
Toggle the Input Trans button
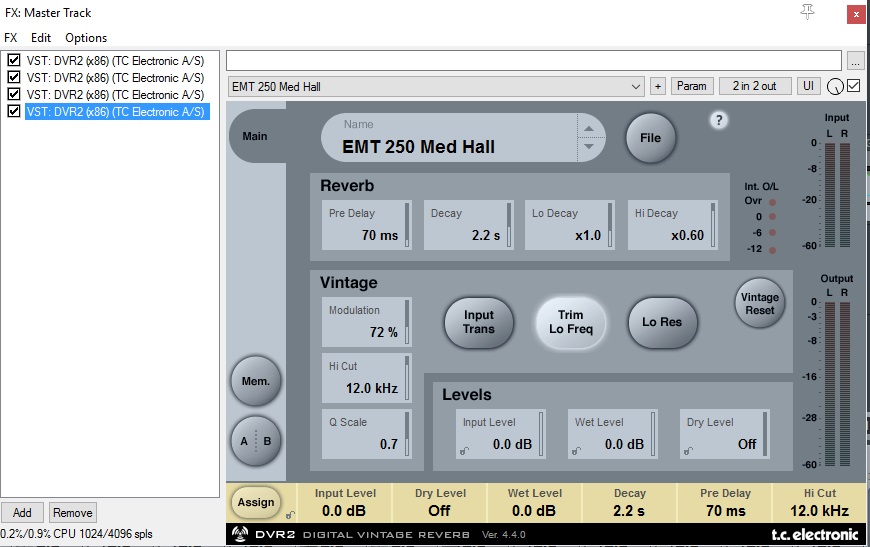coord(479,322)
